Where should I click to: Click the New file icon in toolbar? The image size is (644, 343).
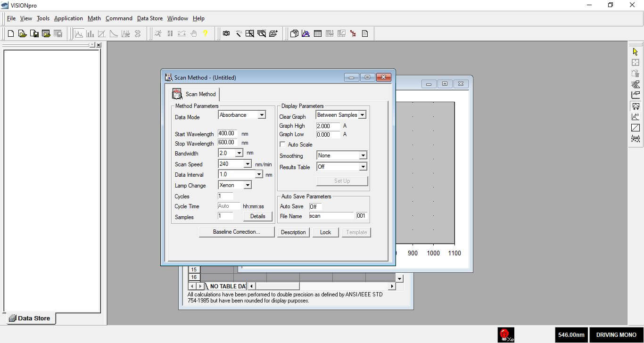(11, 33)
